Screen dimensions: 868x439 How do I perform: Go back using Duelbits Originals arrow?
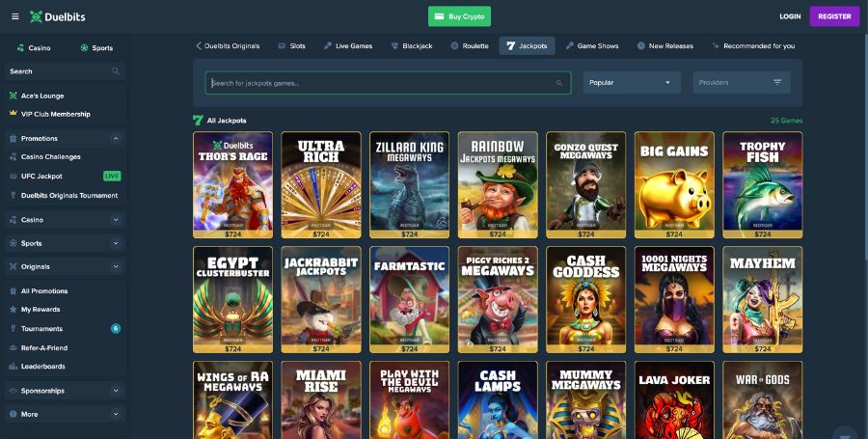tap(199, 46)
